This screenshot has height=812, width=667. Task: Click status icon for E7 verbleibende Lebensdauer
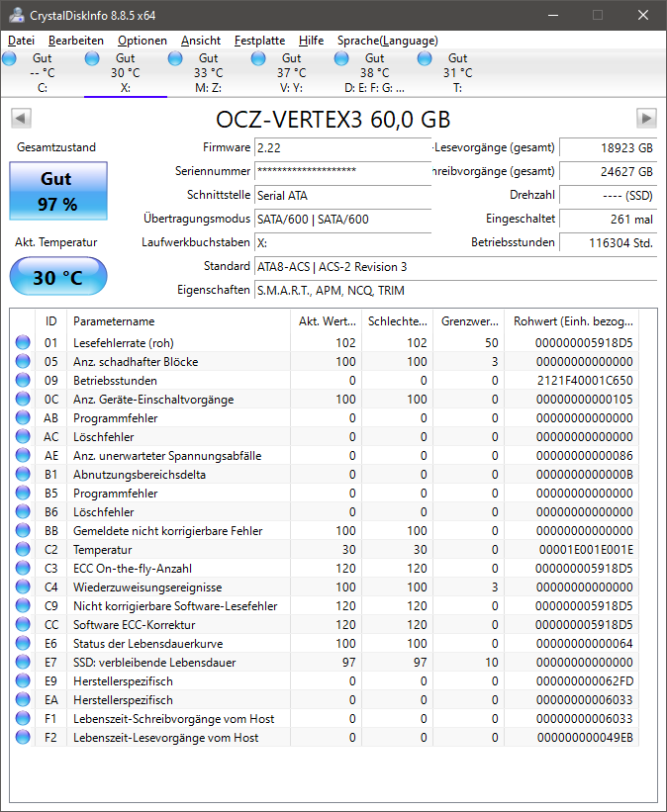[x=23, y=662]
